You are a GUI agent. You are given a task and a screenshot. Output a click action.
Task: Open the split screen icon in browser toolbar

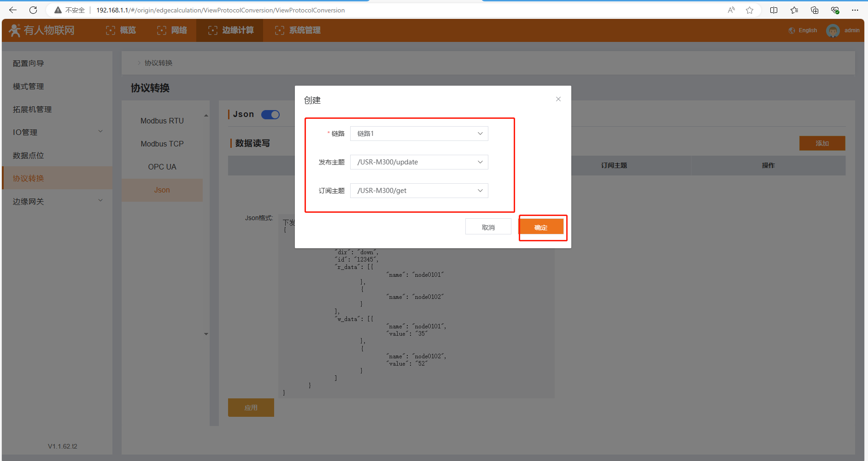click(x=774, y=10)
